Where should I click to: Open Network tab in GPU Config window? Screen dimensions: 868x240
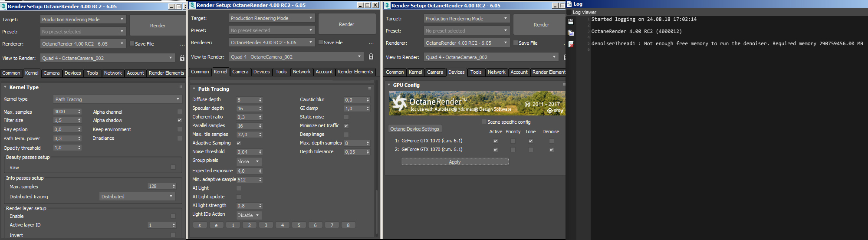tap(496, 72)
